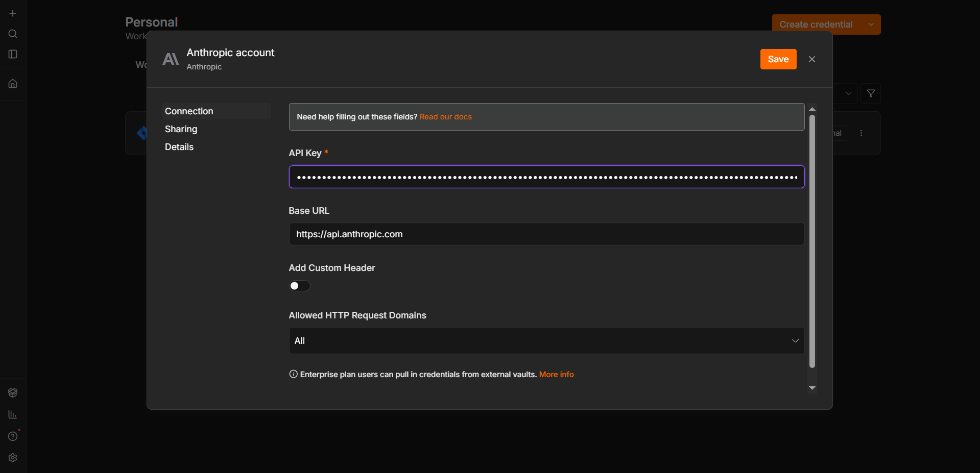Viewport: 980px width, 473px height.
Task: Switch to the Connection tab
Action: coord(217,111)
